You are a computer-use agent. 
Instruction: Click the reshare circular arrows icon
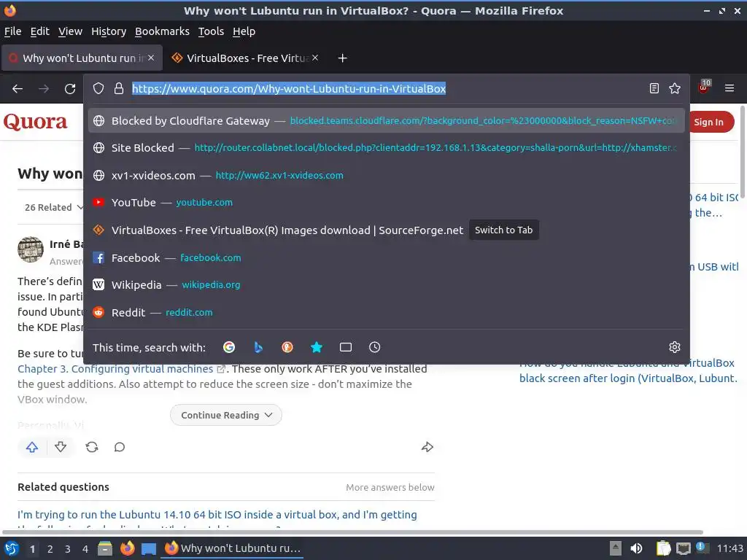(92, 447)
